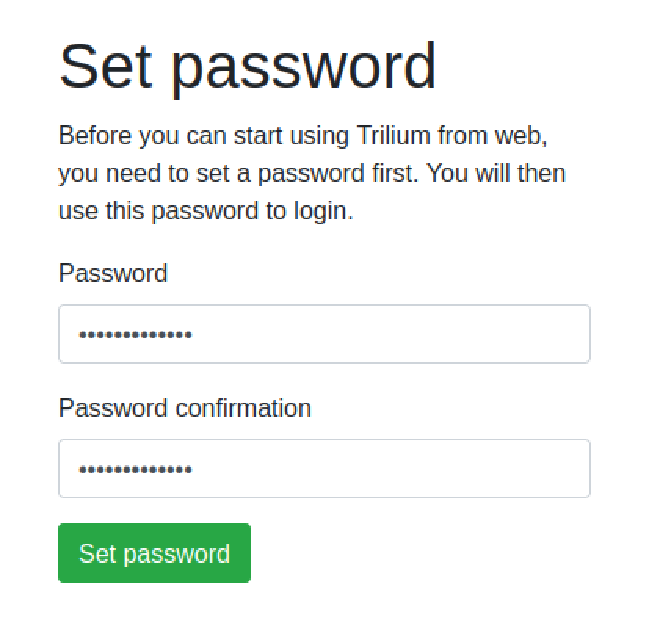Click the "use this password to login" line

(x=205, y=211)
